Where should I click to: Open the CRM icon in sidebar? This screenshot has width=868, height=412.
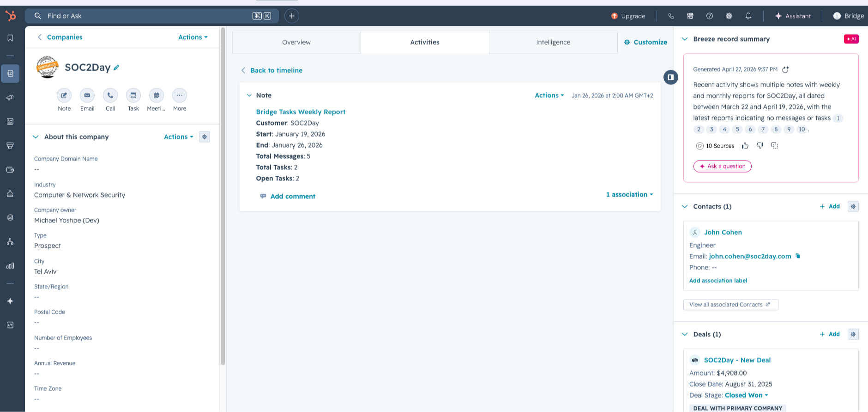pos(10,73)
